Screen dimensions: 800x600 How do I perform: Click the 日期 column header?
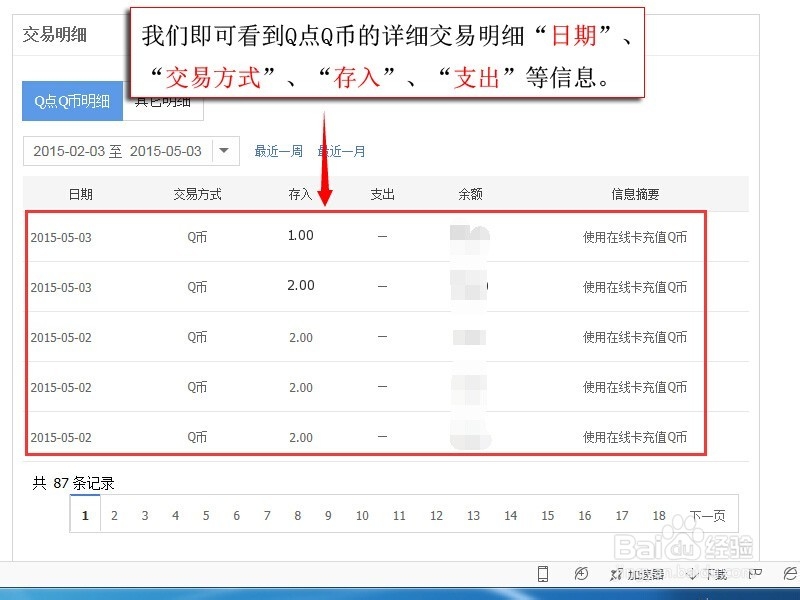80,194
